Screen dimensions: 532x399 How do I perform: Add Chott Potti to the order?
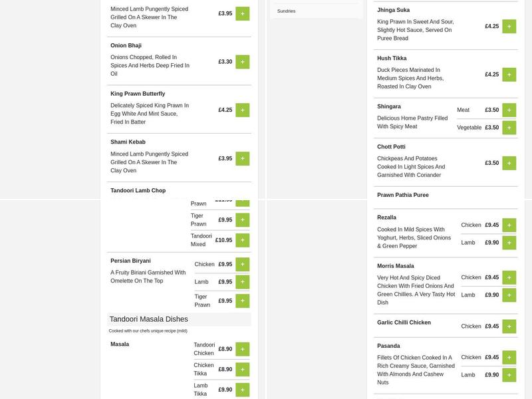point(509,163)
